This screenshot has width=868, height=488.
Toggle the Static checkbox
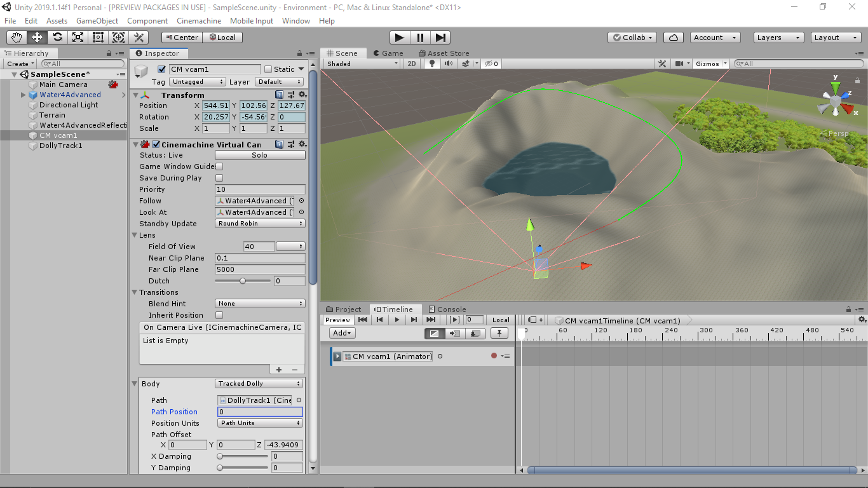click(x=268, y=69)
